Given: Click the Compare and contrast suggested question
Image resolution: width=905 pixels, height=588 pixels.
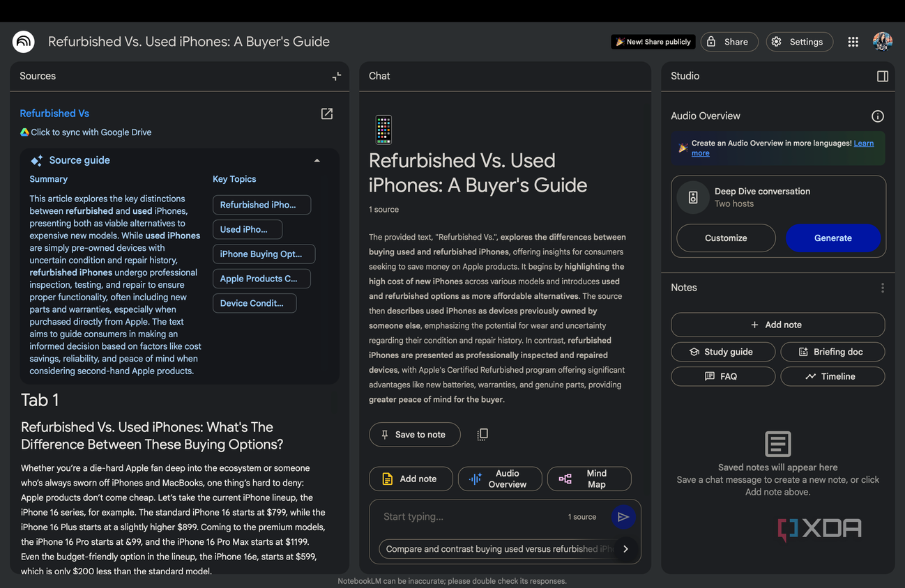Looking at the screenshot, I should pyautogui.click(x=496, y=549).
